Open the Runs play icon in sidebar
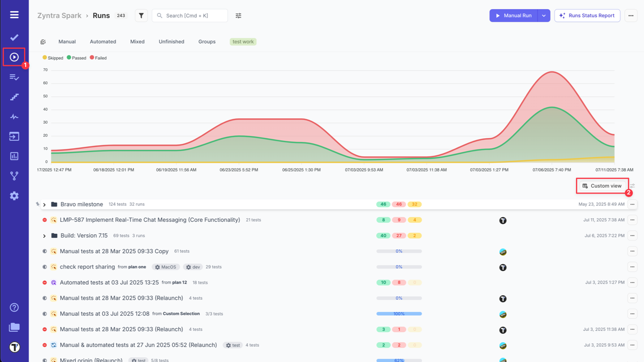This screenshot has width=644, height=362. [14, 57]
